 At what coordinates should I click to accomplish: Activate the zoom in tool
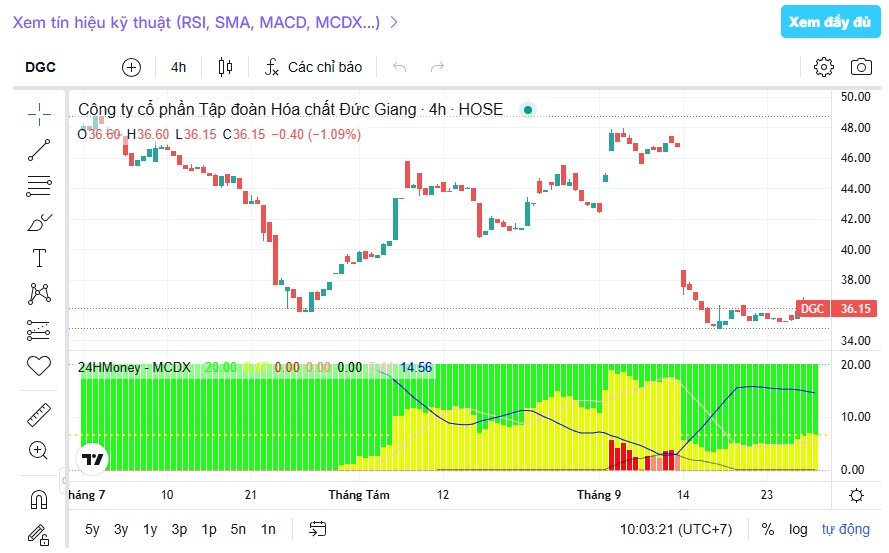coord(38,450)
